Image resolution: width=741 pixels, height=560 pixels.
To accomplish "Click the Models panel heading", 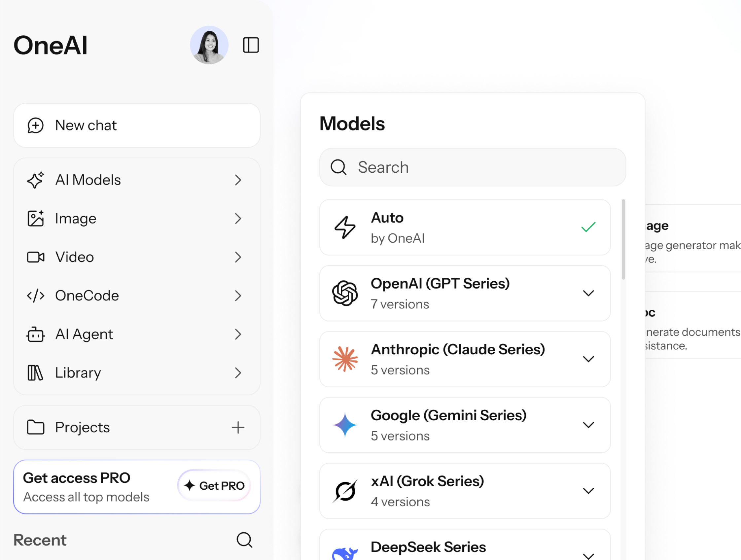I will [x=352, y=123].
